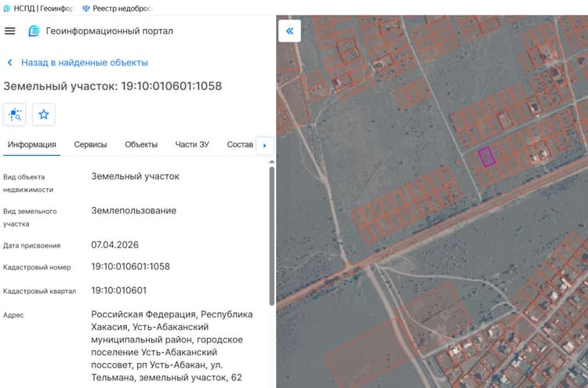588x388 pixels.
Task: Open the Части ЗУ tab
Action: coord(192,145)
